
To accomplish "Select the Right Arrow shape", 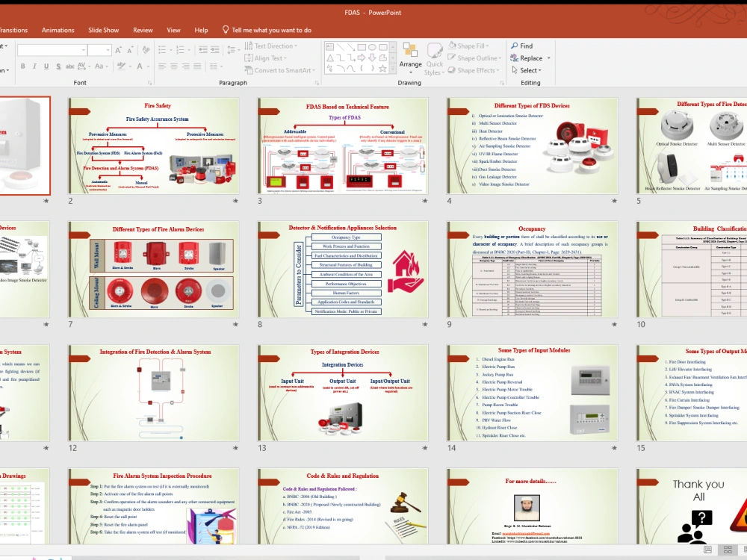I will click(362, 57).
